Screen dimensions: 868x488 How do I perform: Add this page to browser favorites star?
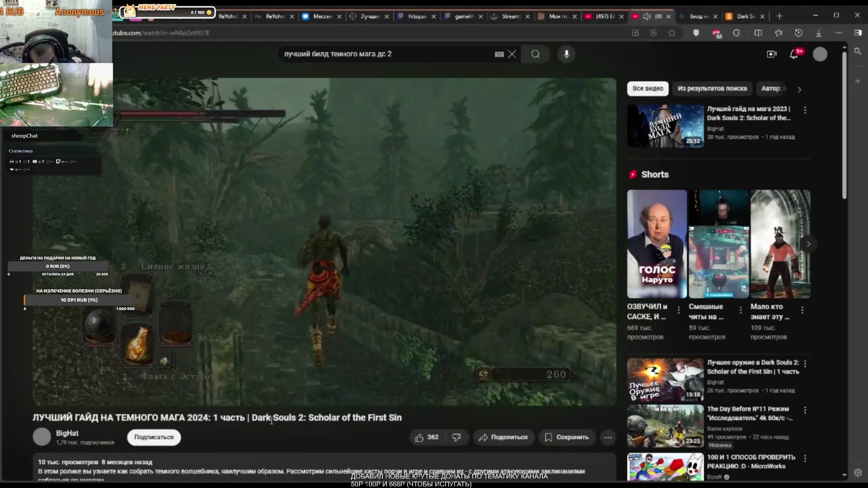[672, 33]
